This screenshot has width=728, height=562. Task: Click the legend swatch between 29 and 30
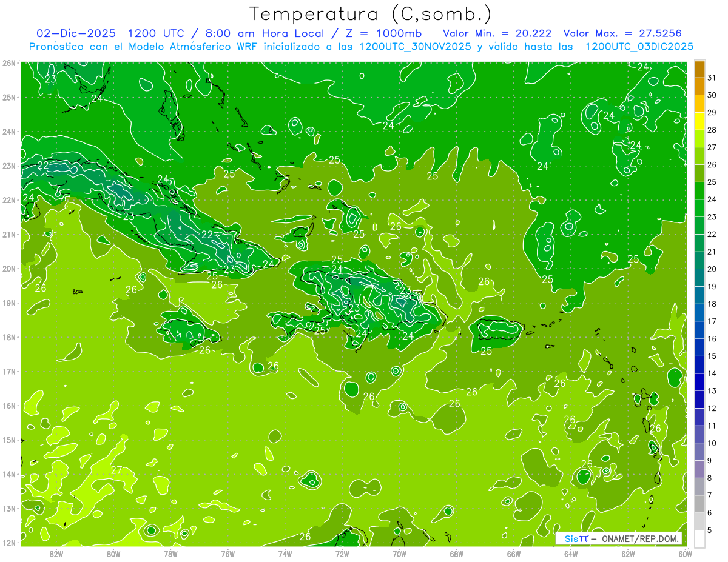coord(699,104)
